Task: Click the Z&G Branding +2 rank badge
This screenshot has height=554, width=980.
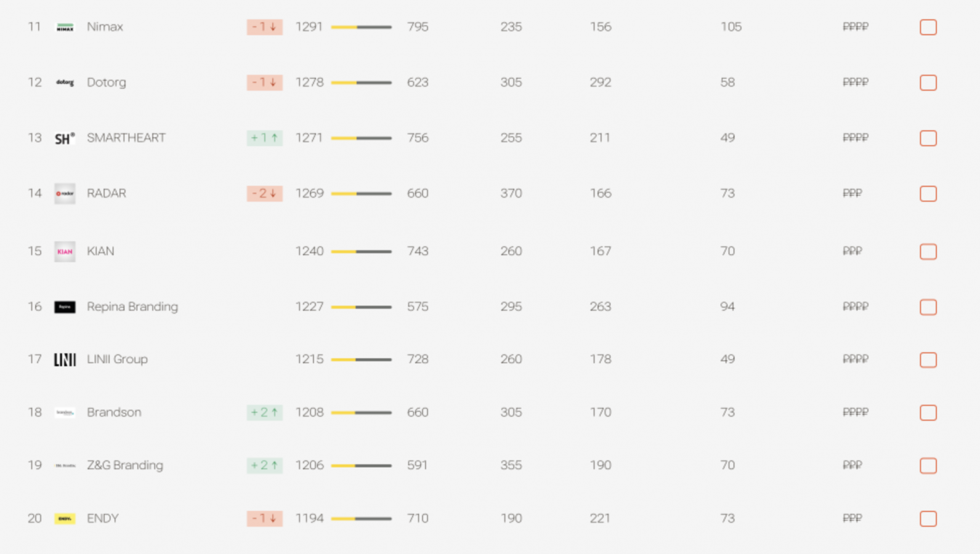Action: click(x=264, y=465)
